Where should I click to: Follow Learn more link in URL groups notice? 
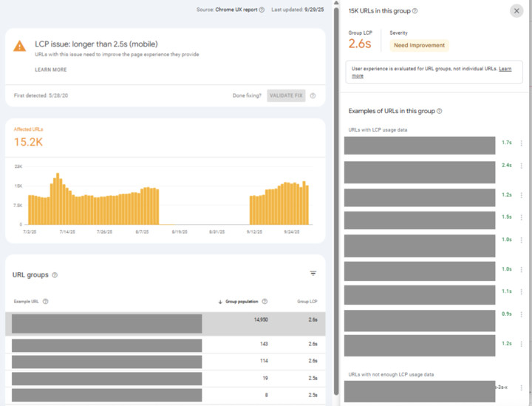[505, 69]
